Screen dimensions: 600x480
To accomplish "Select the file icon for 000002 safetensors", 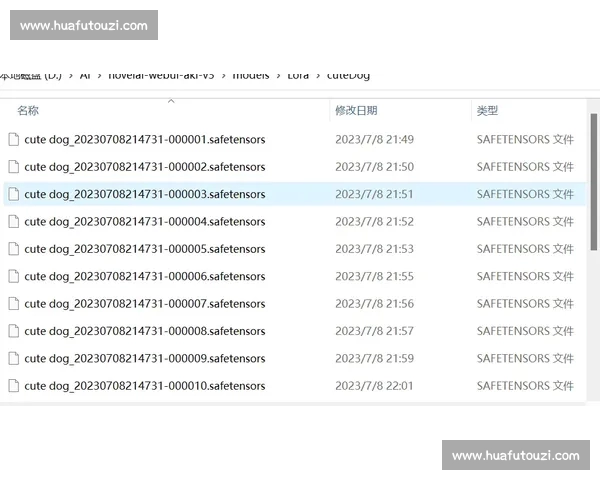I will [x=14, y=167].
